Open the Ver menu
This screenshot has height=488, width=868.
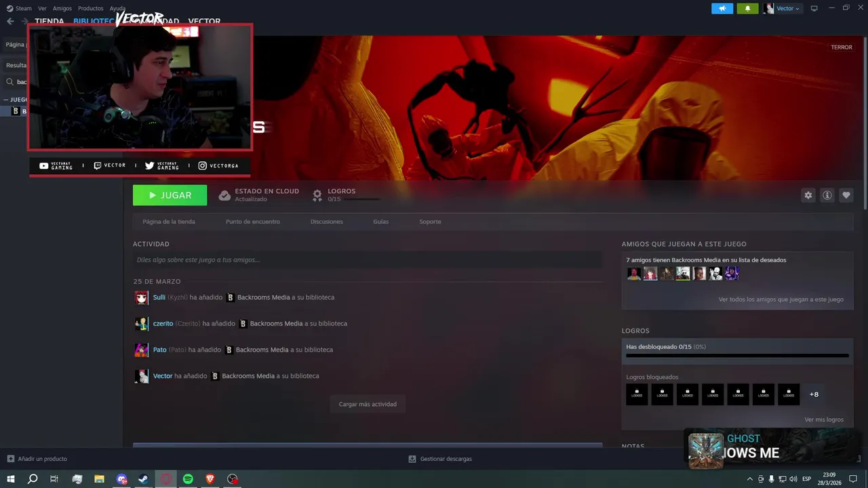pyautogui.click(x=42, y=8)
